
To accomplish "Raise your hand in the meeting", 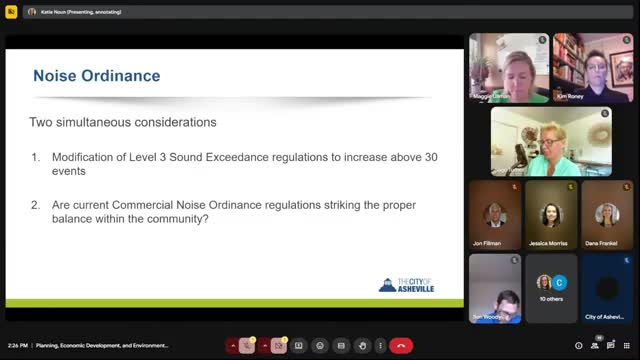I will [362, 346].
